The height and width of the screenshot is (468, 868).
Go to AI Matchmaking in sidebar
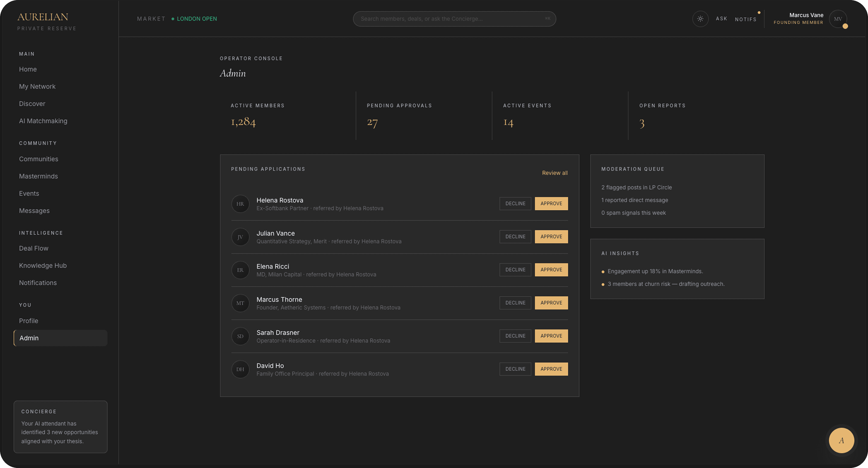pyautogui.click(x=43, y=121)
